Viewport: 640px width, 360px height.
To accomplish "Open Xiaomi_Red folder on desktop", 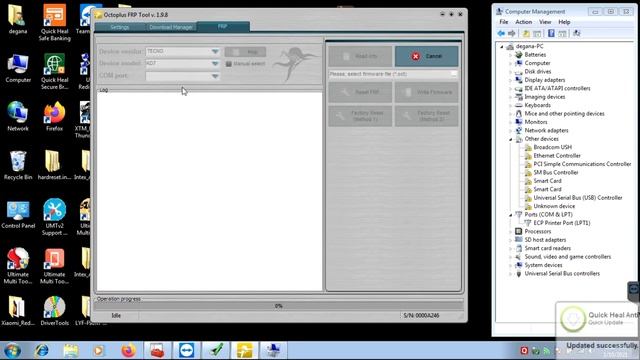I will [x=17, y=310].
